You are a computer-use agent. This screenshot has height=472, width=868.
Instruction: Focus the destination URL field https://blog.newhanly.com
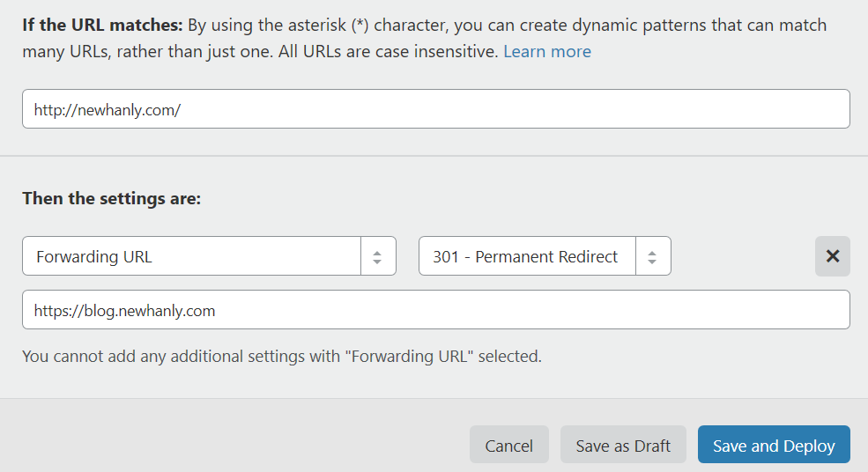pos(435,310)
